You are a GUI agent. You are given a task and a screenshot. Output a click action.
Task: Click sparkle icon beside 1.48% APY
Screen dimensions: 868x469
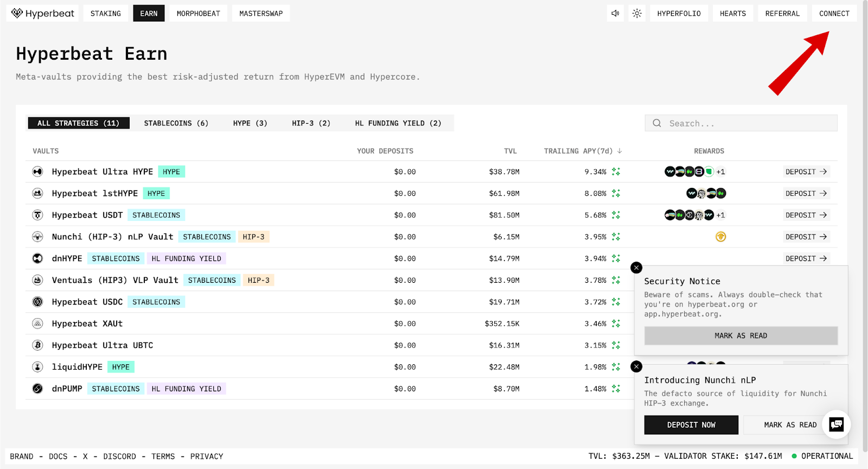click(x=616, y=389)
